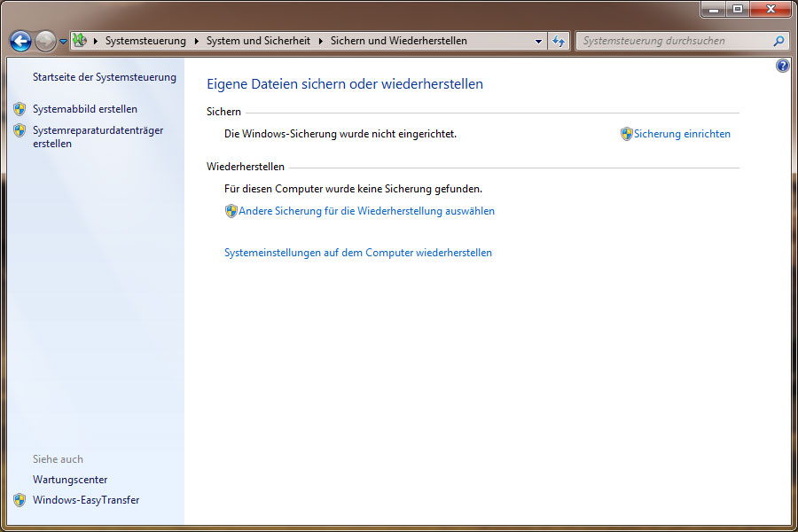Viewport: 798px width, 532px height.
Task: Click the magnifier search icon
Action: pyautogui.click(x=778, y=41)
